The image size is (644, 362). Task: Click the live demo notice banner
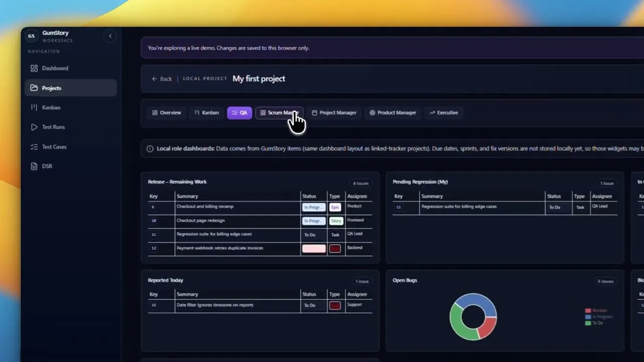[x=392, y=48]
